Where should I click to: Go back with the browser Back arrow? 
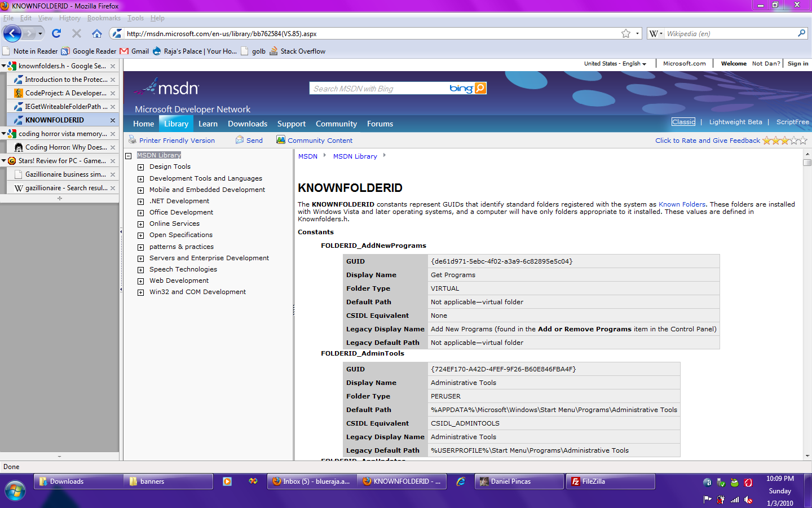pos(12,33)
